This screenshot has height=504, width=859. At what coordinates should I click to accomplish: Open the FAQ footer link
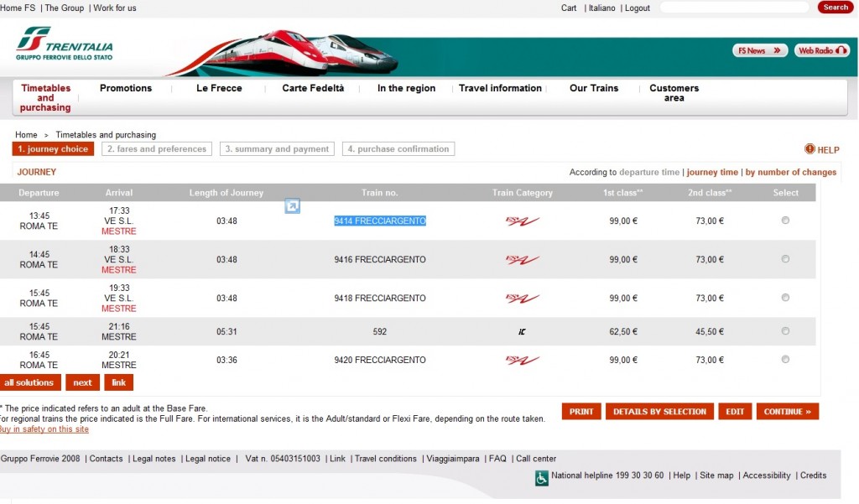tap(497, 459)
